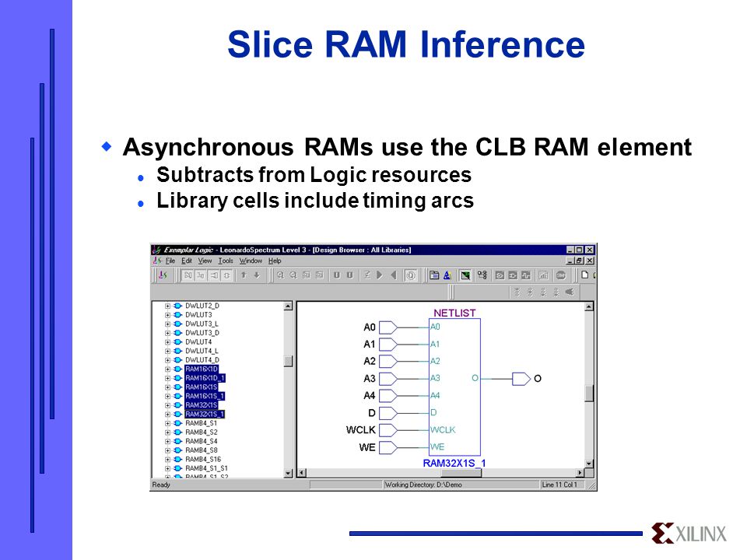
Task: Click the new blank document icon
Action: [584, 275]
